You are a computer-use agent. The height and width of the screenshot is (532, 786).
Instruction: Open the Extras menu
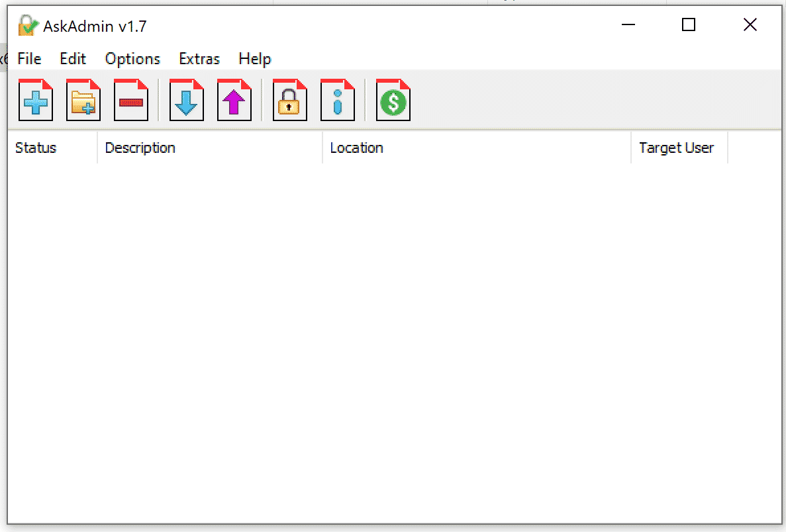tap(199, 59)
